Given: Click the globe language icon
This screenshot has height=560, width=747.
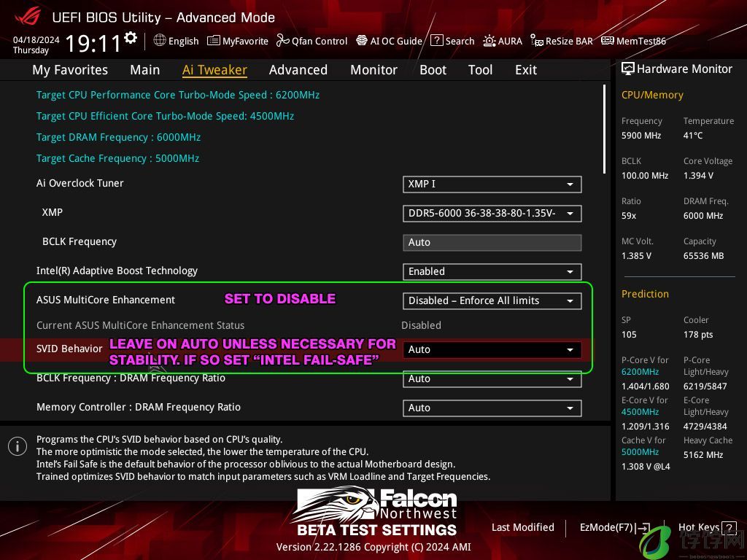Looking at the screenshot, I should pyautogui.click(x=160, y=41).
